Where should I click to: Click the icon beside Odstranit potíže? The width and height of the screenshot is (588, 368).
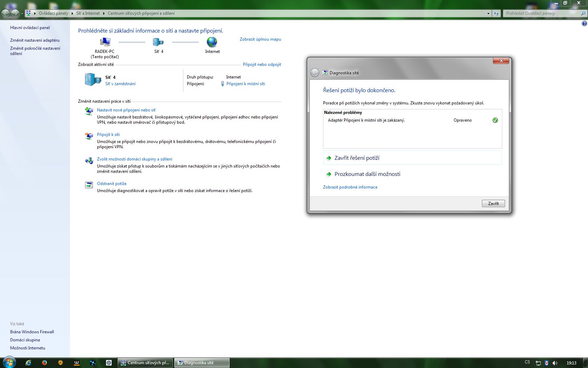(x=89, y=185)
